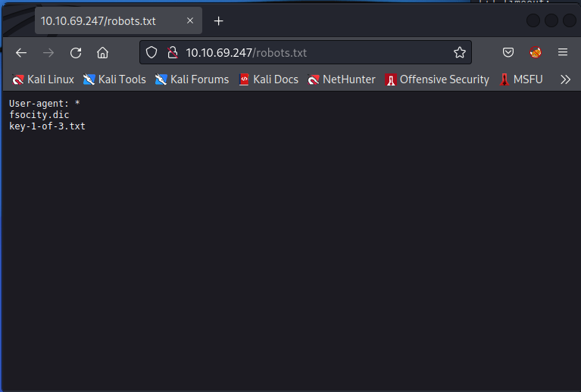Viewport: 581px width, 392px height.
Task: Open the Pocket save icon
Action: (x=508, y=52)
